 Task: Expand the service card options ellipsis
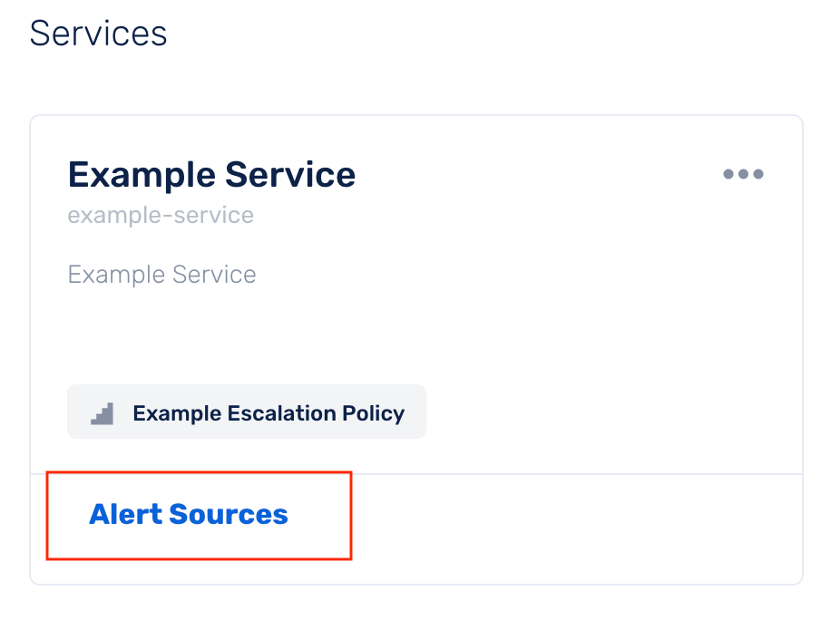(x=743, y=174)
